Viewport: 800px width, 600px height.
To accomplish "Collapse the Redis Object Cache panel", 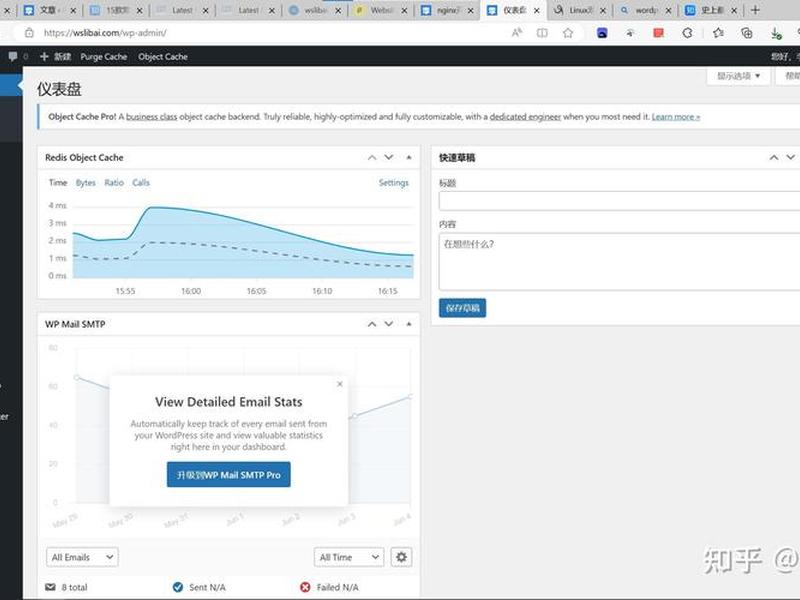I will (x=409, y=157).
